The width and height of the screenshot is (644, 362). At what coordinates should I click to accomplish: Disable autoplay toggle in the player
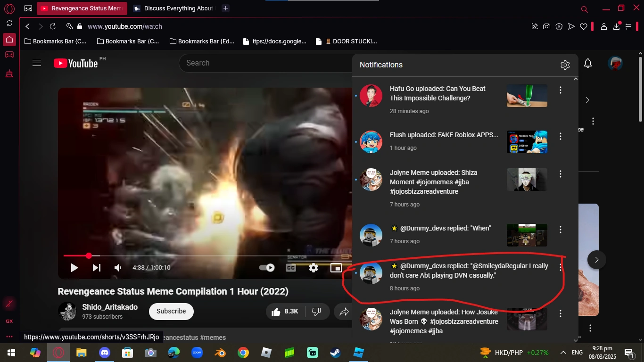pos(267,267)
